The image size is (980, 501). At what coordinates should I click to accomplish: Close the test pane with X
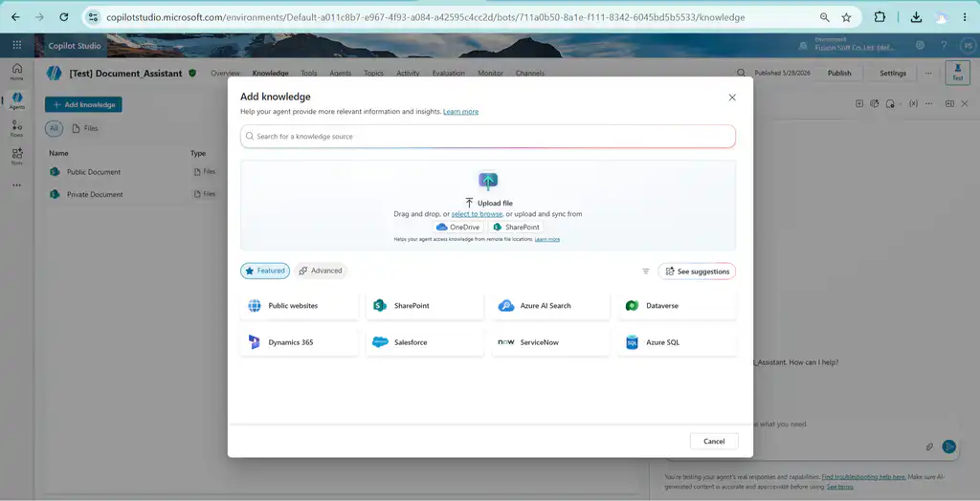pos(965,103)
